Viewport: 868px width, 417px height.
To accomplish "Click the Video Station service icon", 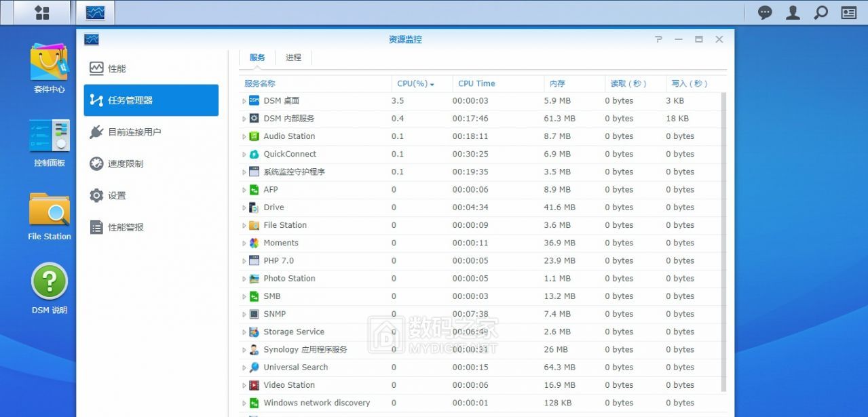I will coord(254,385).
